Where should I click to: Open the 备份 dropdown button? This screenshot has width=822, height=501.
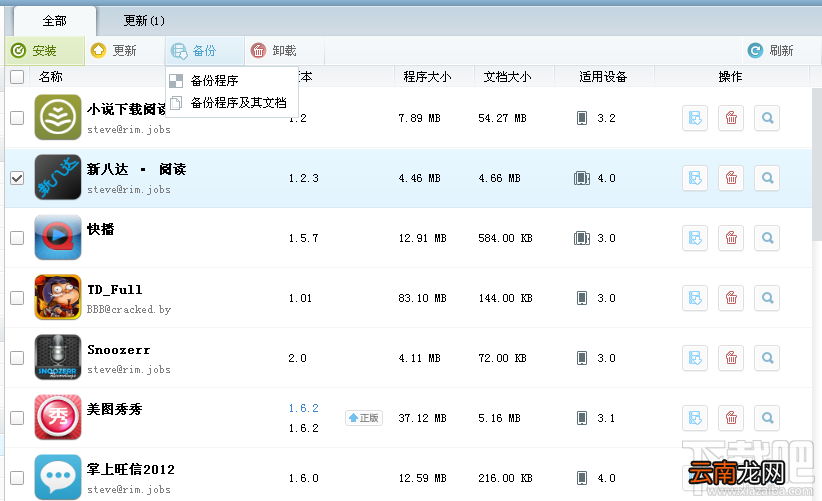pyautogui.click(x=204, y=51)
